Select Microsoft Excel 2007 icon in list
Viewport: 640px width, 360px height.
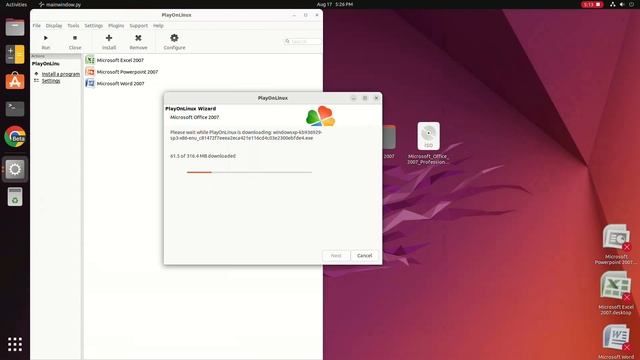tap(90, 60)
